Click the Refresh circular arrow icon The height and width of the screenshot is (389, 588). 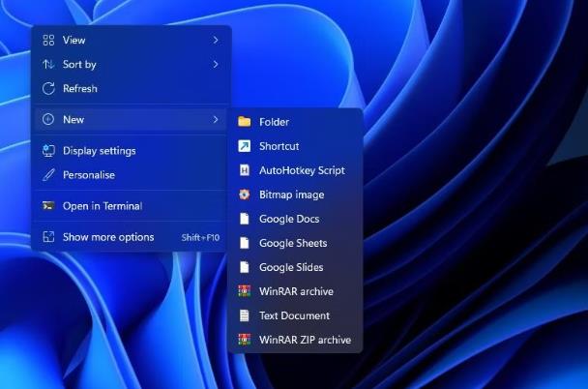click(48, 88)
